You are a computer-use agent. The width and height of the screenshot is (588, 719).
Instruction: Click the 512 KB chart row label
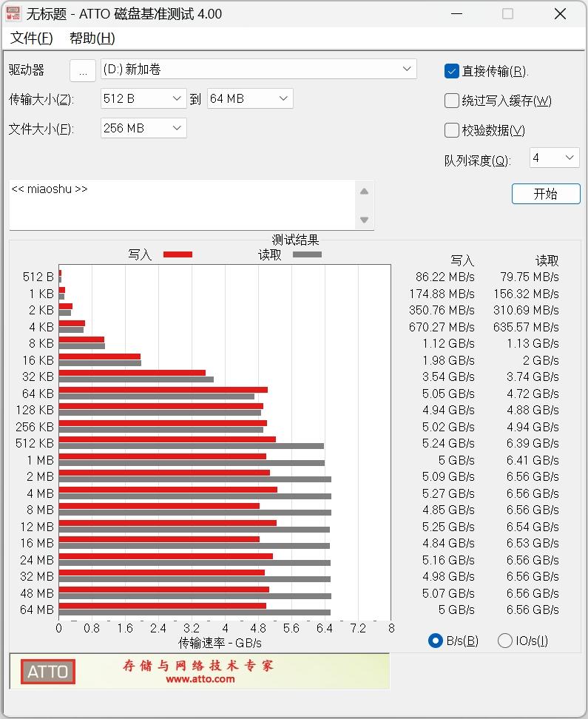35,443
